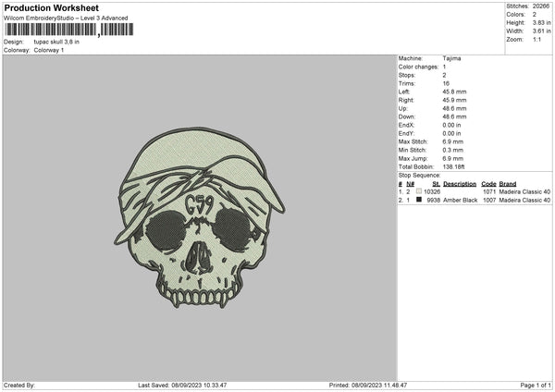Click the Stitches count 20266
Screen dimensions: 555x392
click(x=541, y=6)
